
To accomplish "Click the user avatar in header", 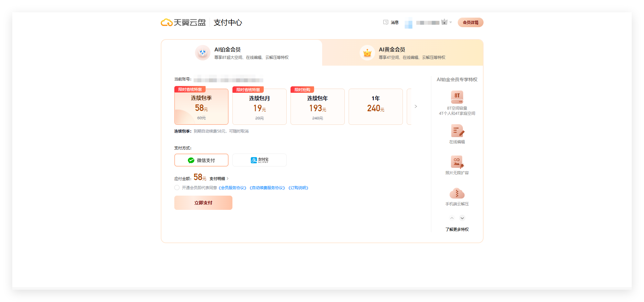I will (x=408, y=23).
